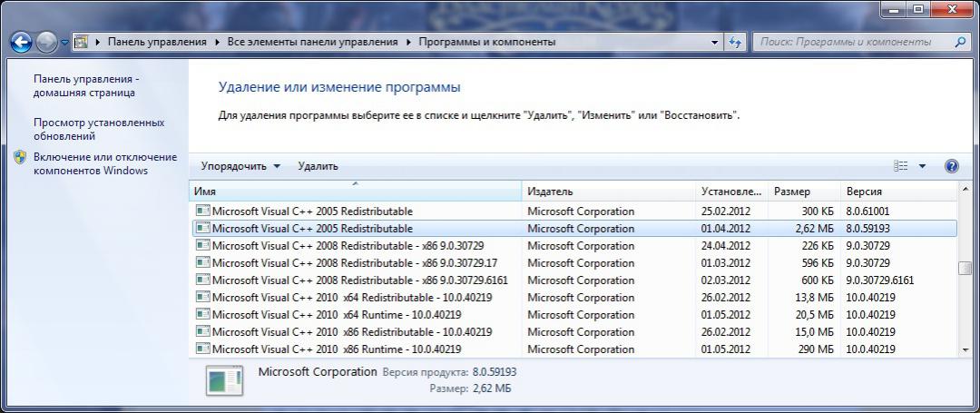Click the search magnifier icon
The width and height of the screenshot is (980, 413).
pyautogui.click(x=961, y=42)
